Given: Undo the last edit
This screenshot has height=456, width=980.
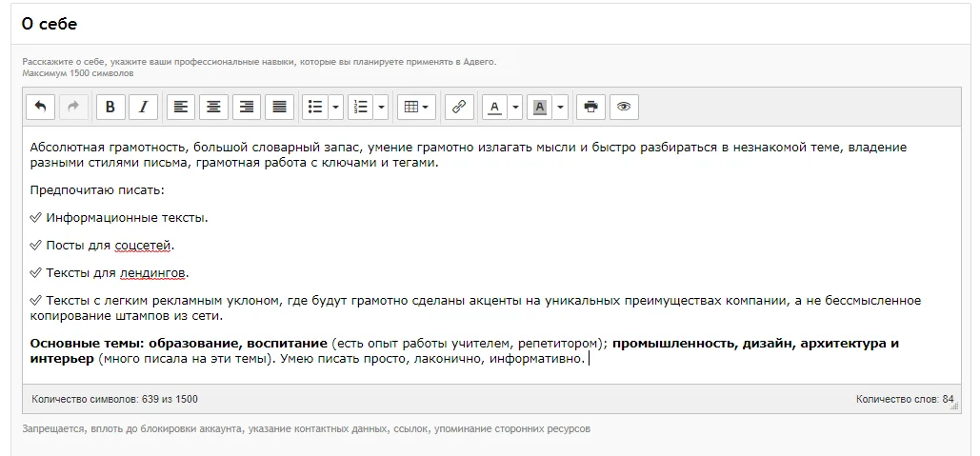Looking at the screenshot, I should pyautogui.click(x=41, y=107).
